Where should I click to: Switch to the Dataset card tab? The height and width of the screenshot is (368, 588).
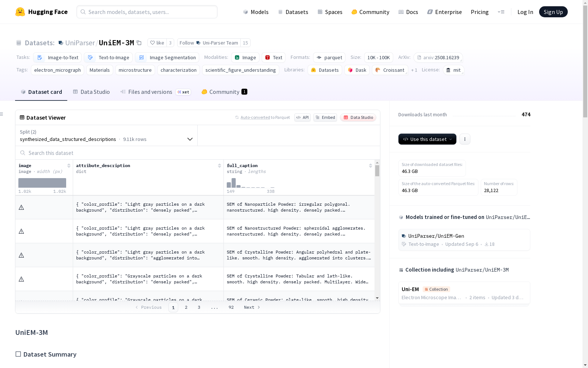click(41, 92)
